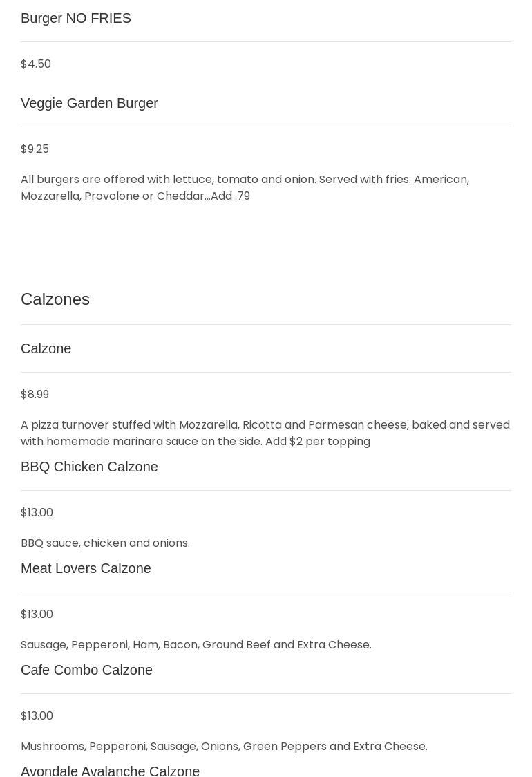Image resolution: width=532 pixels, height=777 pixels.
Task: Click the burger toppings description text
Action: pos(245,187)
